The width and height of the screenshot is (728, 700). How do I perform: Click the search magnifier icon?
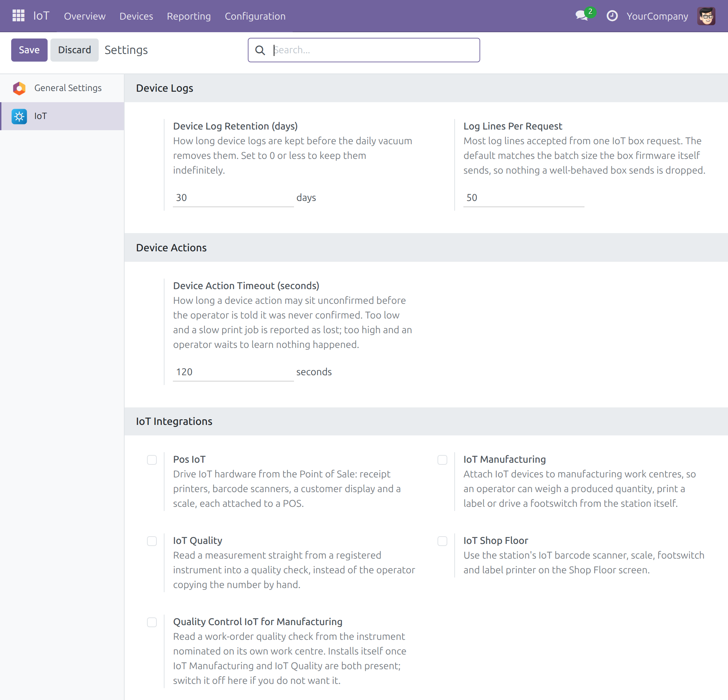[260, 50]
